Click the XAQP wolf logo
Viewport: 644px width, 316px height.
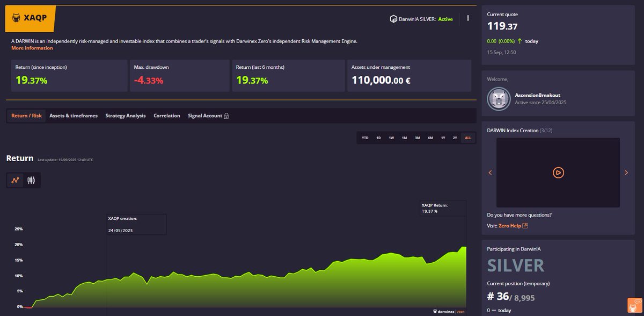(16, 18)
